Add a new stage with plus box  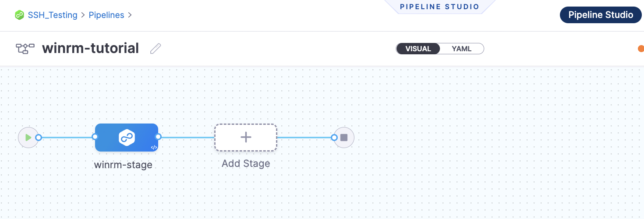[x=245, y=138]
